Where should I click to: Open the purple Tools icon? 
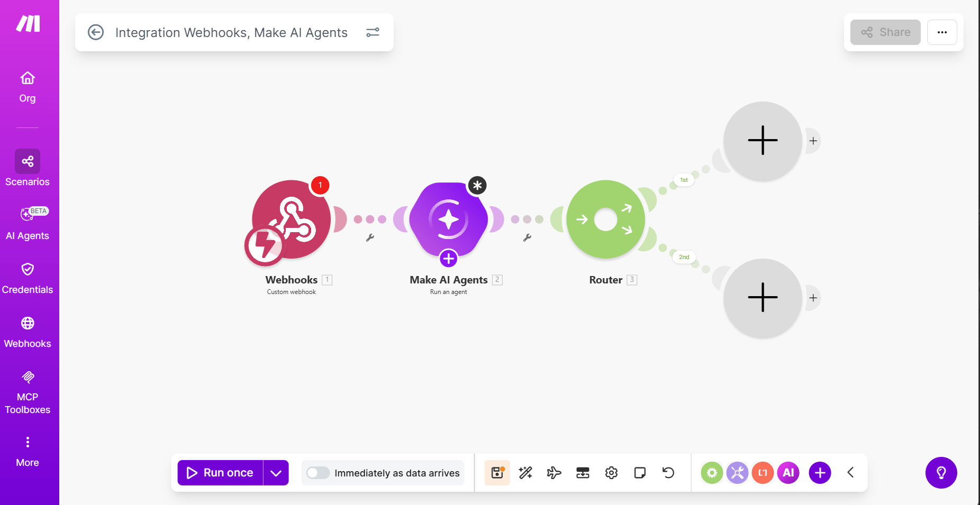click(x=738, y=473)
